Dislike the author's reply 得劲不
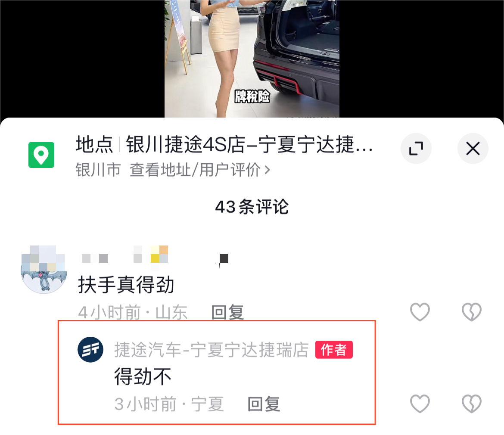Viewport: 504px width, 435px height. pyautogui.click(x=472, y=404)
